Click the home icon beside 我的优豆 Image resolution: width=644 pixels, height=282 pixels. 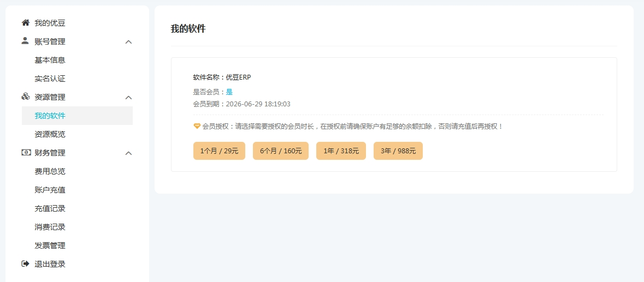26,22
